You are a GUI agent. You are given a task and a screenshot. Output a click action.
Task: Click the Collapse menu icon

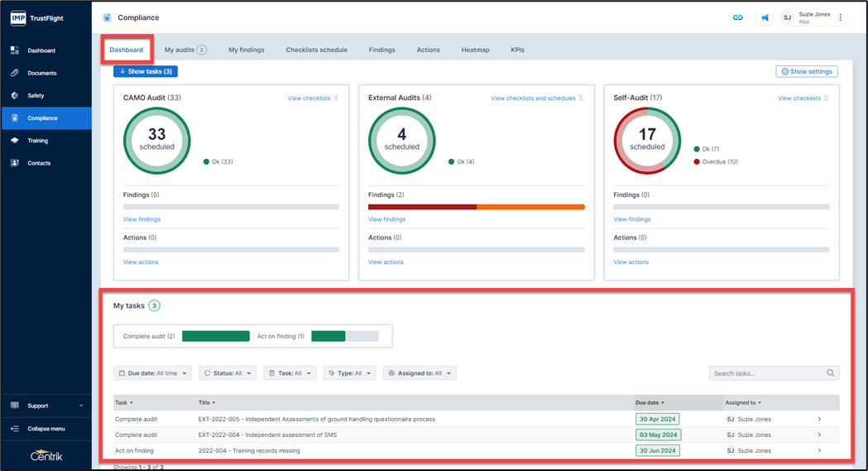pos(15,429)
